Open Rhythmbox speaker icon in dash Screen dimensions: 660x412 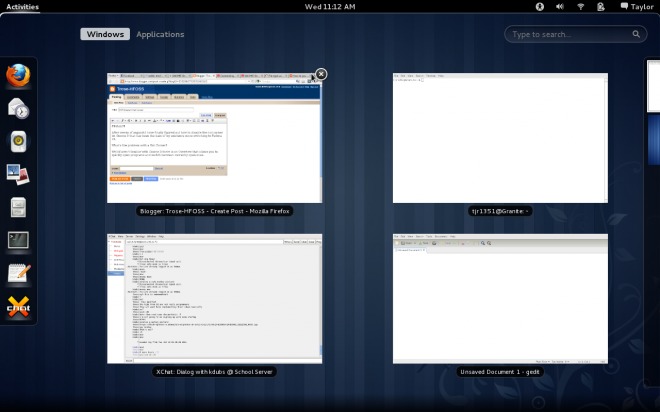pyautogui.click(x=19, y=141)
